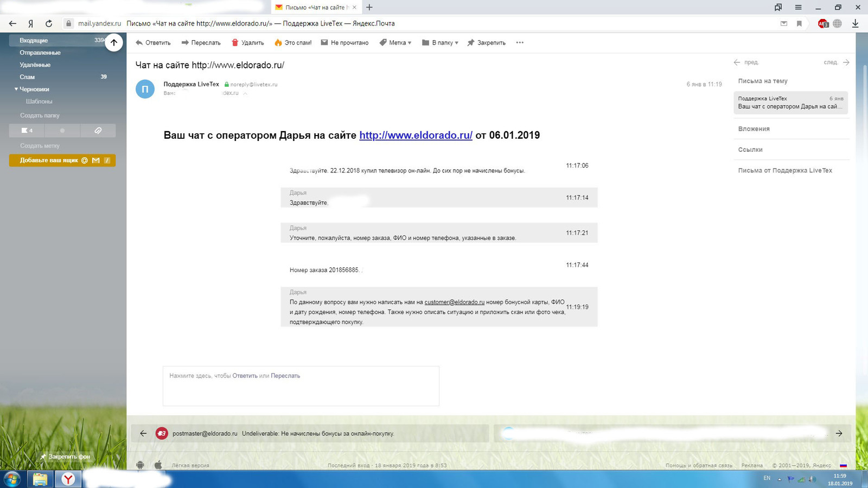868x488 pixels.
Task: Go to next message via след.
Action: [x=836, y=62]
